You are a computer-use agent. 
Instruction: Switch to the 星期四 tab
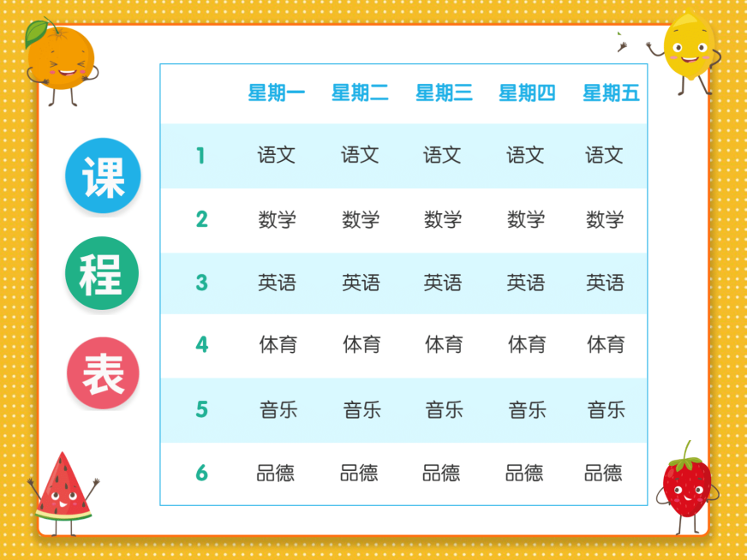tap(525, 93)
